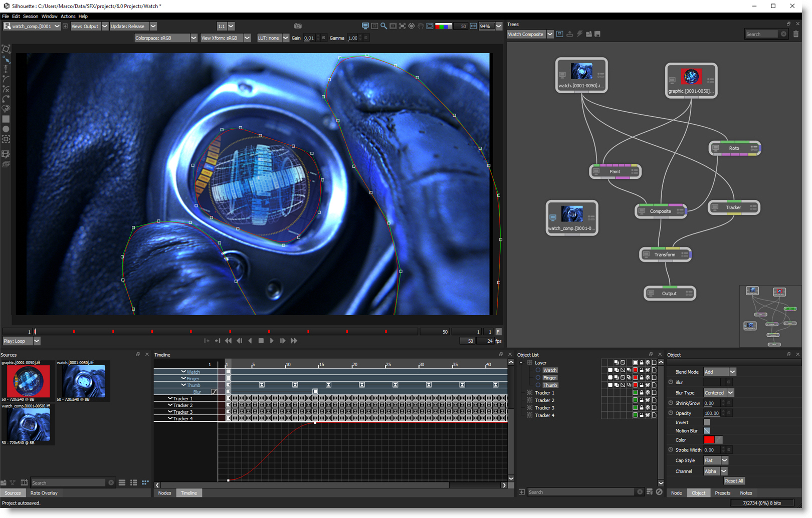
Task: Select the magnifier zoom tool in viewer toolbar
Action: (x=383, y=26)
